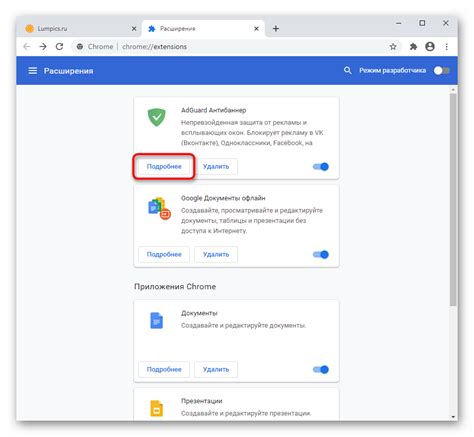Maximize the Chrome window
This screenshot has width=474, height=437.
click(x=422, y=23)
